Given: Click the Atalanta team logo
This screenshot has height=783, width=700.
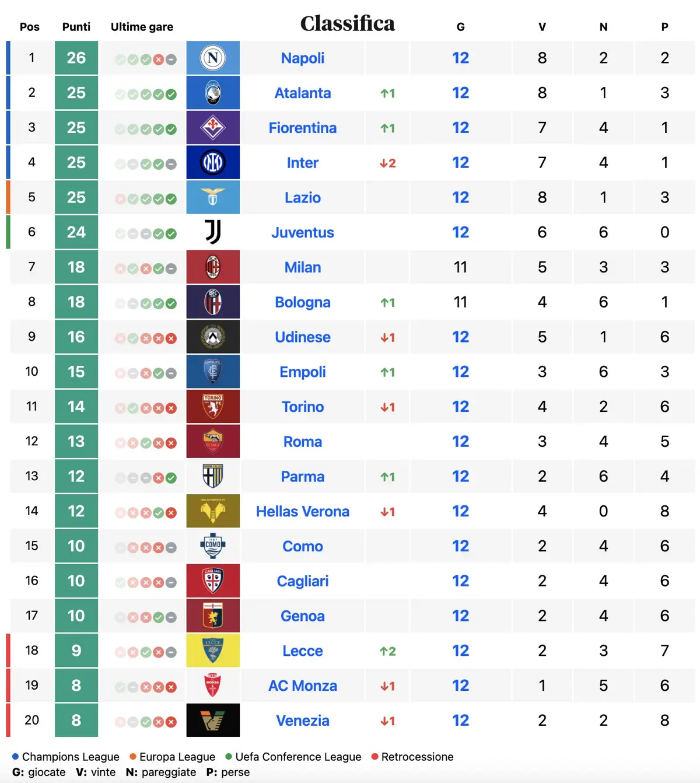Looking at the screenshot, I should coord(213,93).
